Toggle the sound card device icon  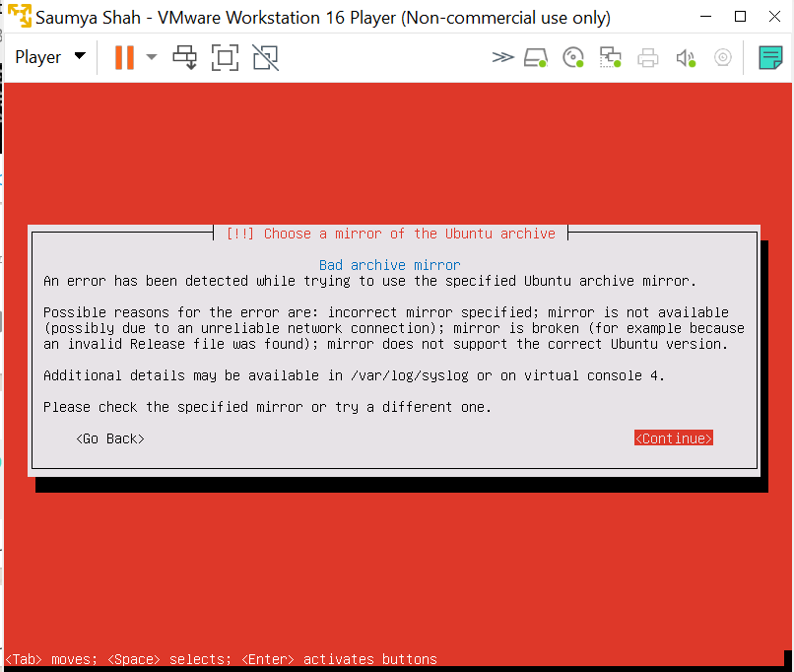pyautogui.click(x=686, y=58)
